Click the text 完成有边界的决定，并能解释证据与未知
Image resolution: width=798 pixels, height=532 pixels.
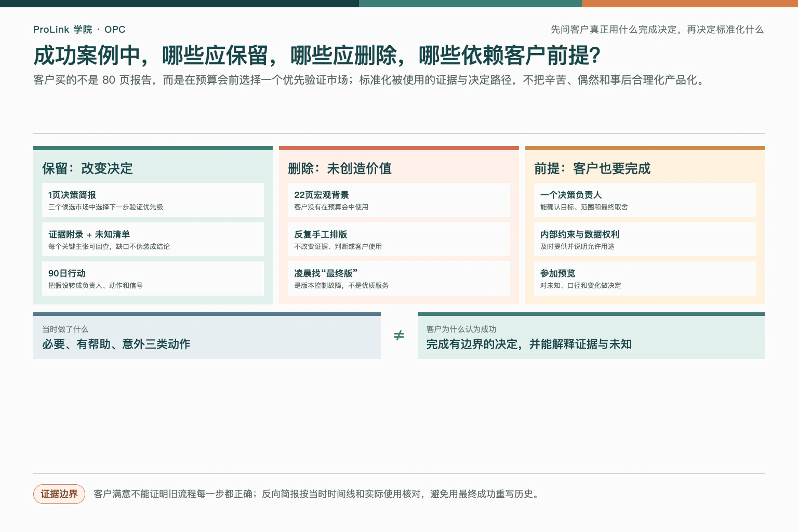529,344
